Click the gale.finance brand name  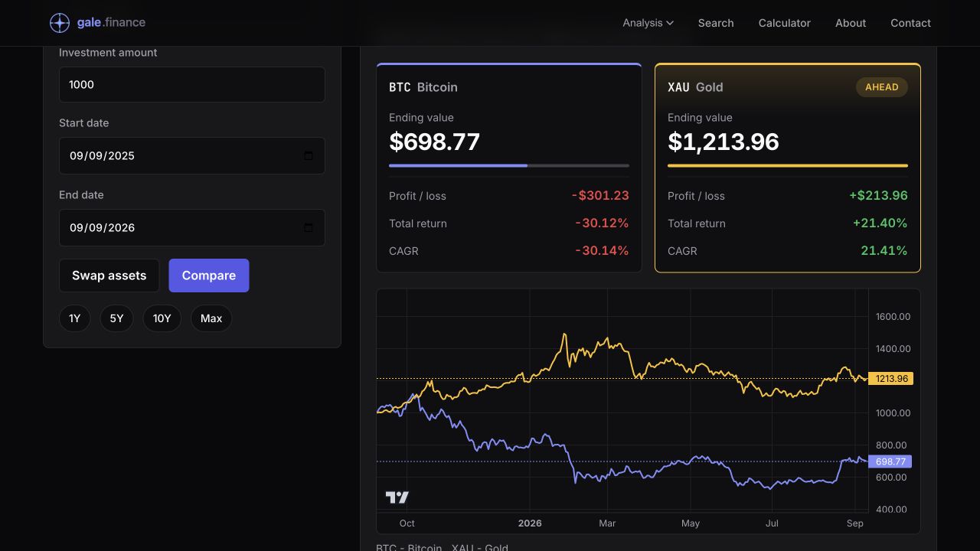(x=111, y=23)
